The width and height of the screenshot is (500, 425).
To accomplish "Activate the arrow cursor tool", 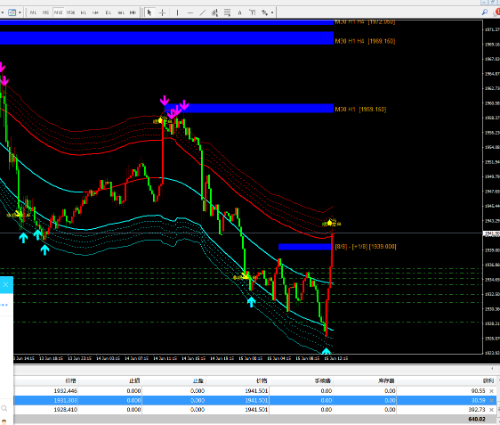I will click(x=149, y=13).
